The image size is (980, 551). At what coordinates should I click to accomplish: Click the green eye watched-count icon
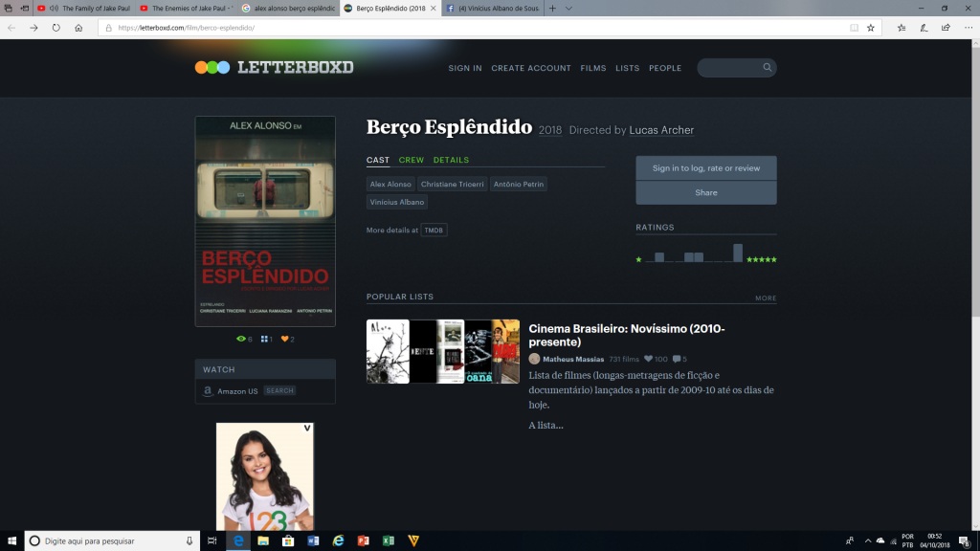click(241, 339)
